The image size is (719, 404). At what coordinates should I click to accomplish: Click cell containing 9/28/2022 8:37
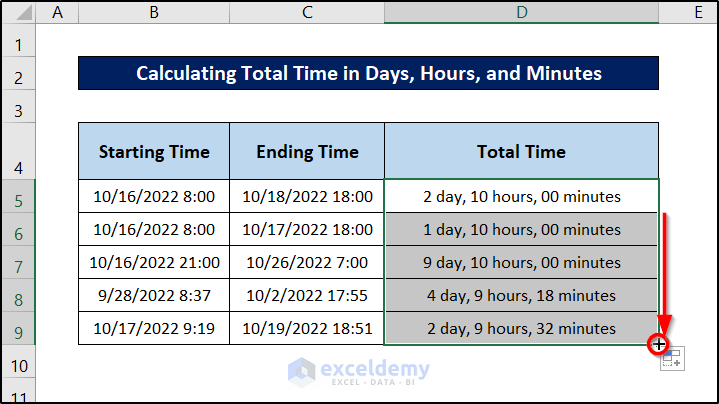(x=154, y=296)
